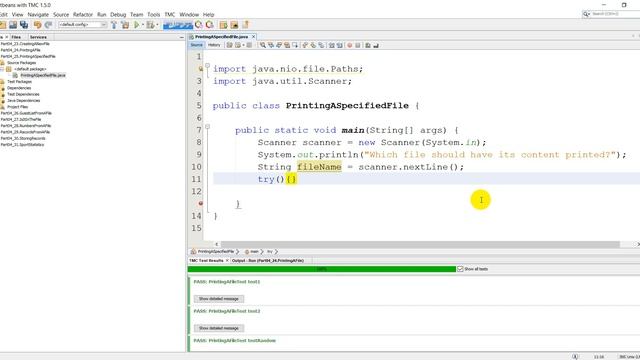
Task: Switch to the History view button
Action: pos(214,45)
